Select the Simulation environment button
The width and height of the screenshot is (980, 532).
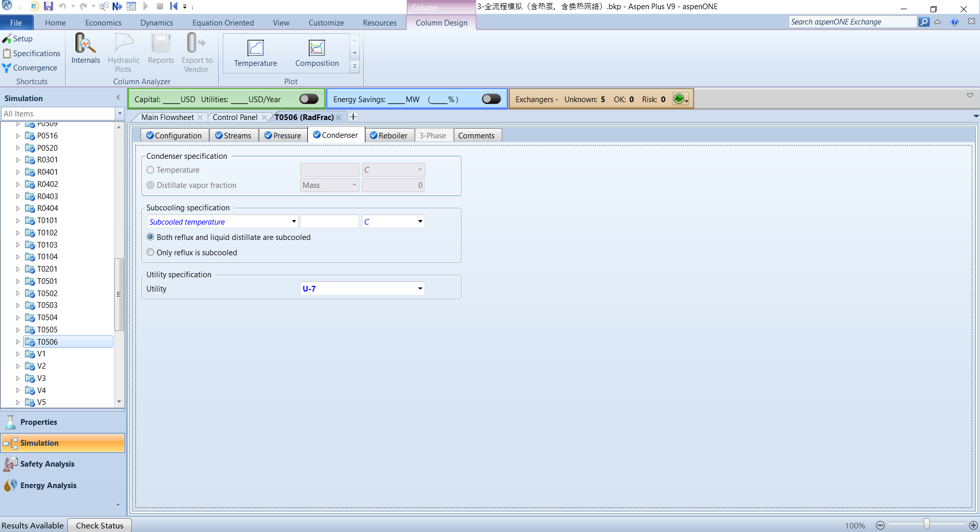tap(63, 443)
